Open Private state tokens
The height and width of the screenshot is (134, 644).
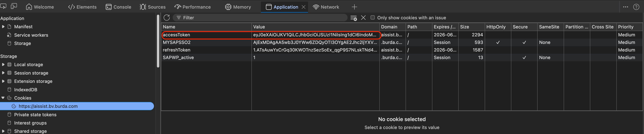35,115
